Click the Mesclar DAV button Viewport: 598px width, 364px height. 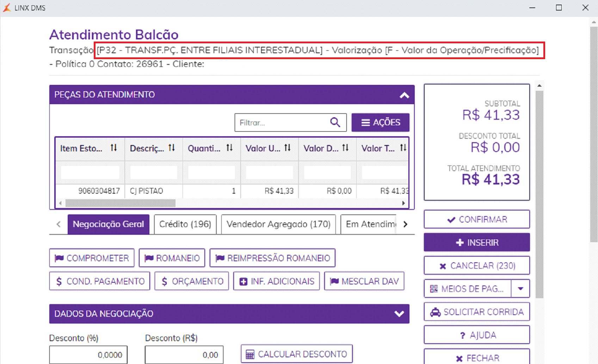tap(364, 281)
